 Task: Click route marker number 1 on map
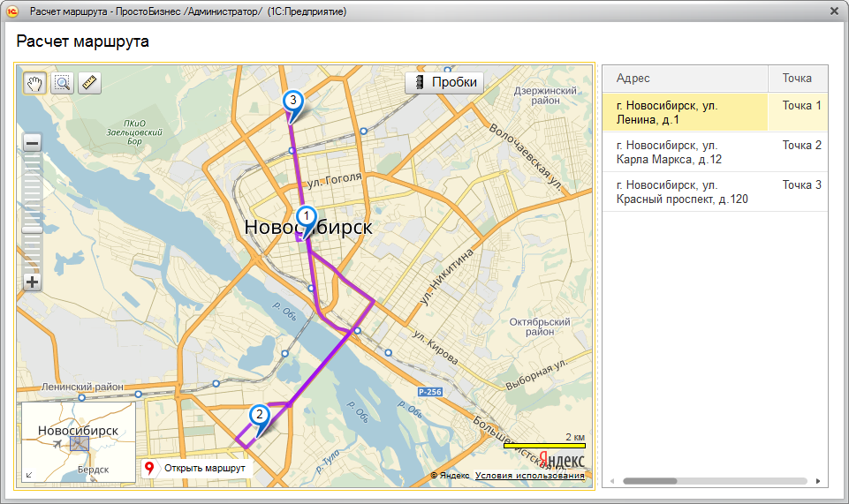[306, 218]
